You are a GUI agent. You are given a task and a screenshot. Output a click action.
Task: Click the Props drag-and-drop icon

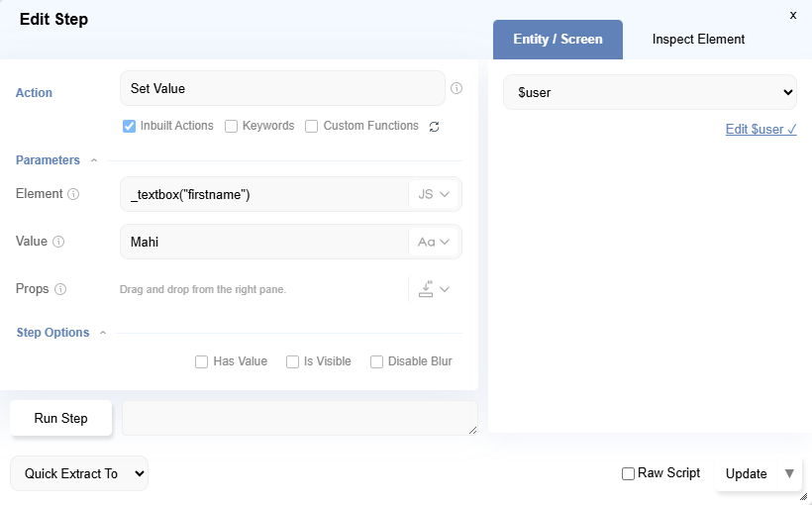[x=427, y=289]
